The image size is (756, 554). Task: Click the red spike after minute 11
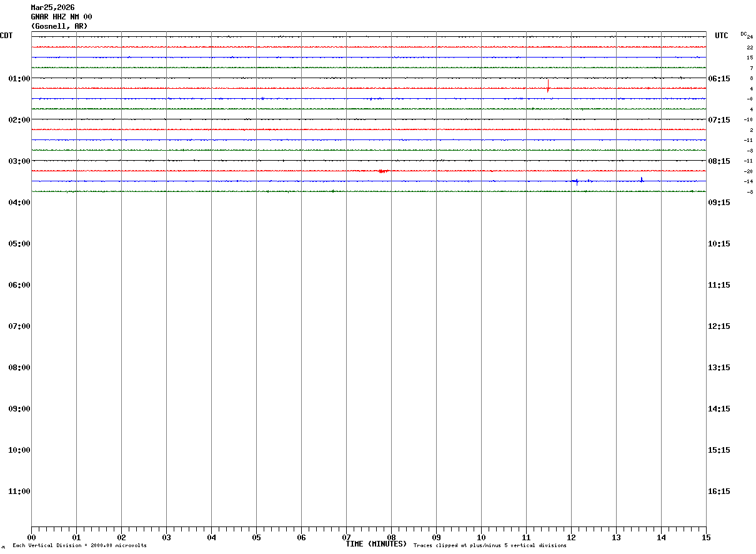[548, 86]
